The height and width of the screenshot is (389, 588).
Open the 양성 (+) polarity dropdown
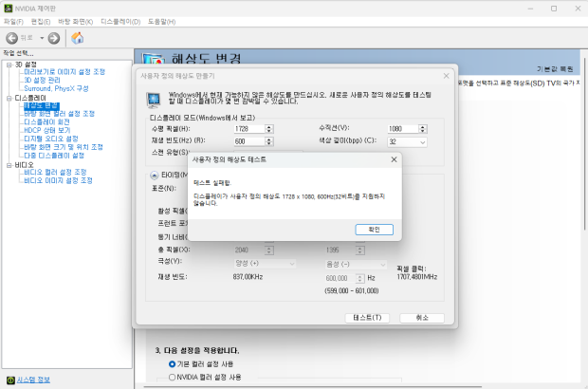pos(265,264)
